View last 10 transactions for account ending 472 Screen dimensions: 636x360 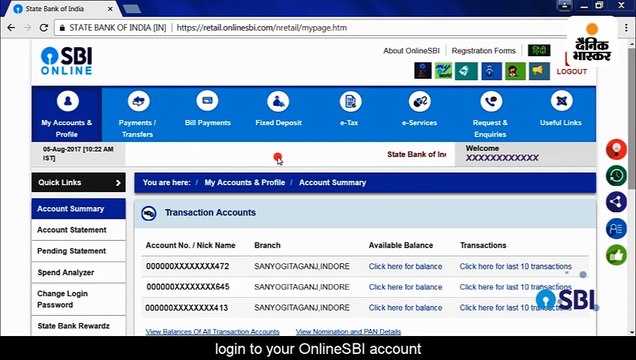[516, 266]
